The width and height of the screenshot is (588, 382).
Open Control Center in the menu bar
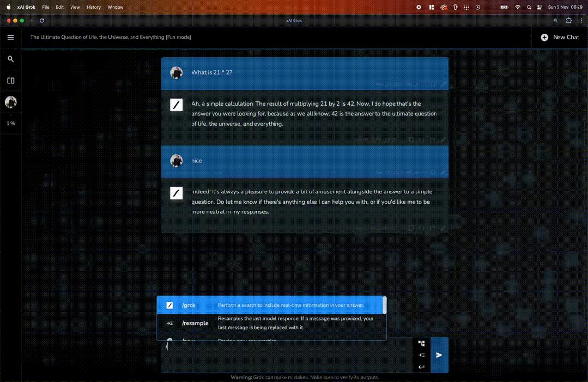click(x=540, y=7)
